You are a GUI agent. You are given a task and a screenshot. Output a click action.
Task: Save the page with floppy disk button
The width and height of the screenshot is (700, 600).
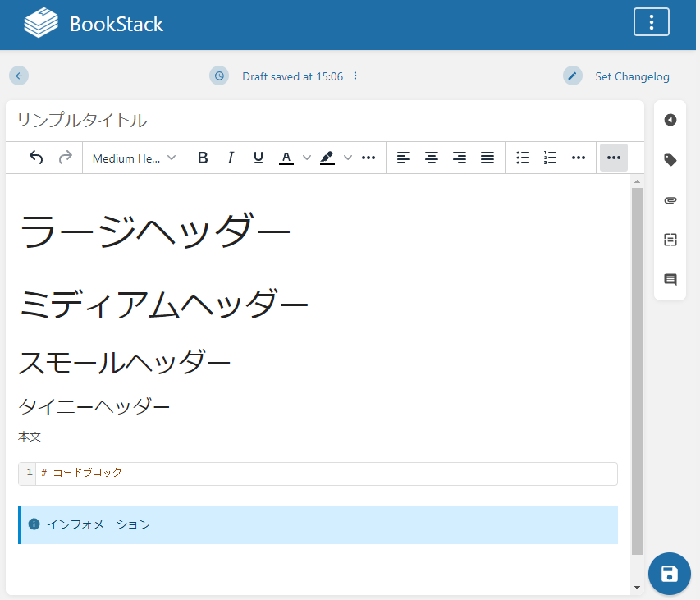(x=669, y=574)
